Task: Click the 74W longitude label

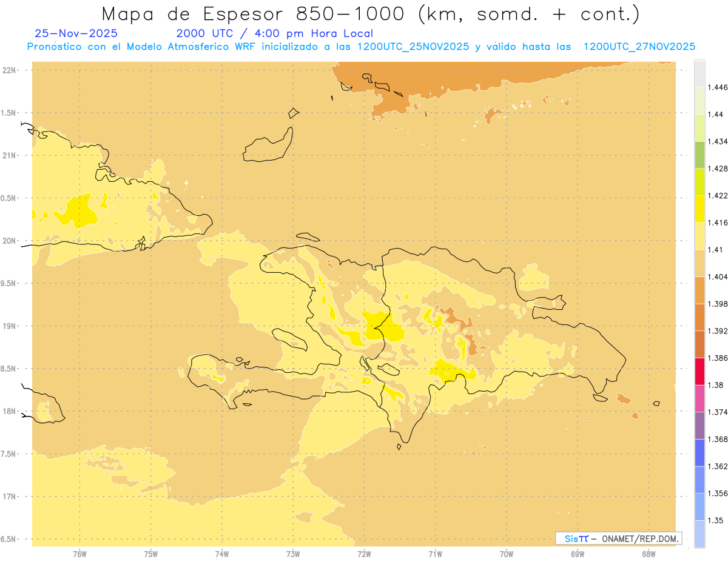Action: pyautogui.click(x=222, y=554)
